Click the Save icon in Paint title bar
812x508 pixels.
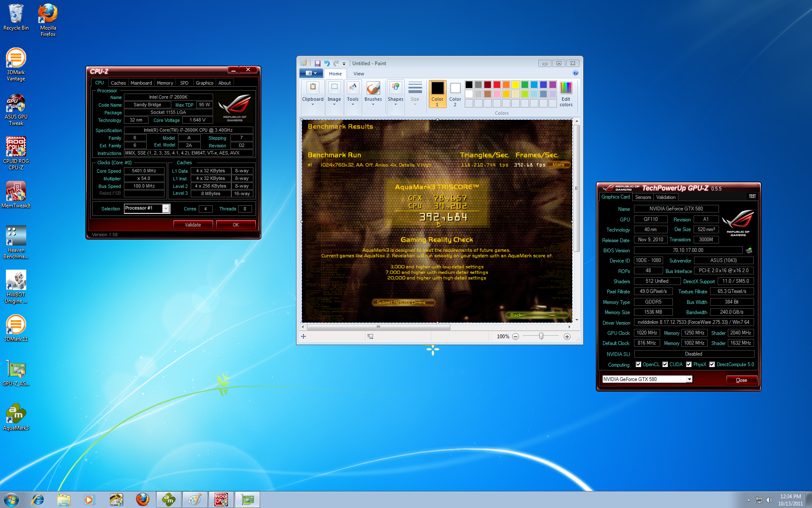click(317, 63)
